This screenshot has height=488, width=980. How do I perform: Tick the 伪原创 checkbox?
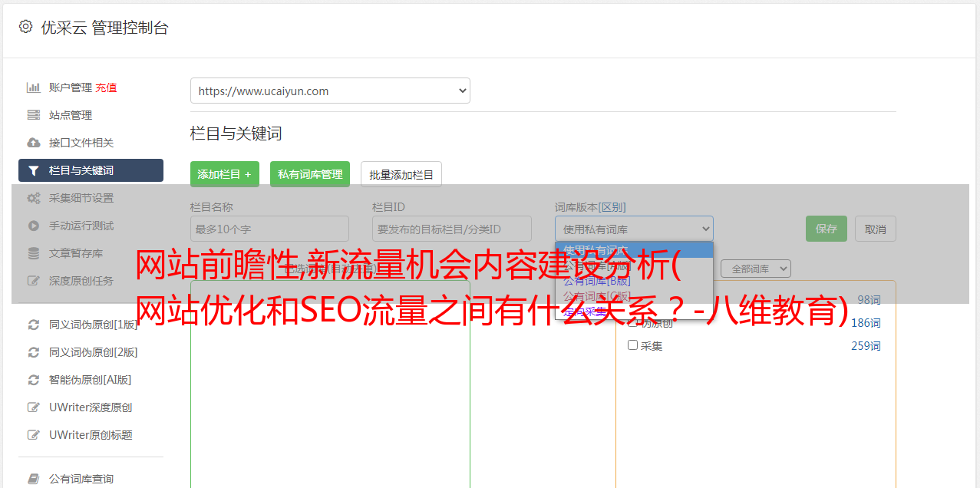pos(633,322)
